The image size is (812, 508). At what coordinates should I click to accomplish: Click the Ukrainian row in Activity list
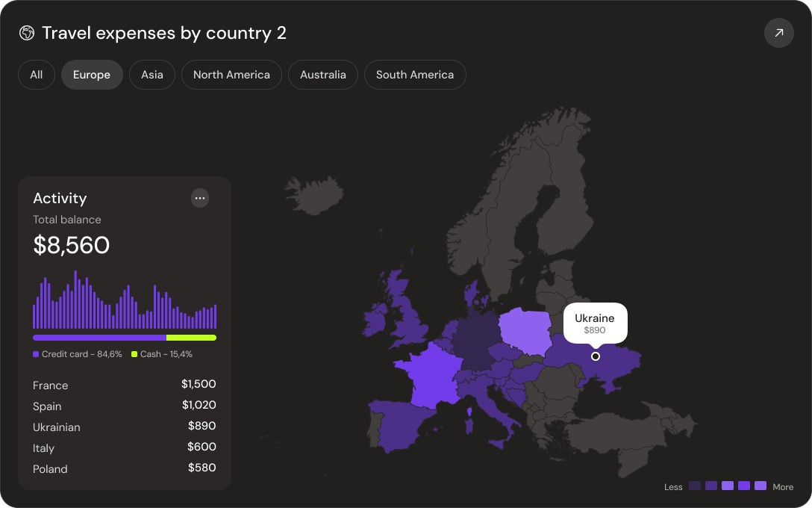(x=125, y=427)
